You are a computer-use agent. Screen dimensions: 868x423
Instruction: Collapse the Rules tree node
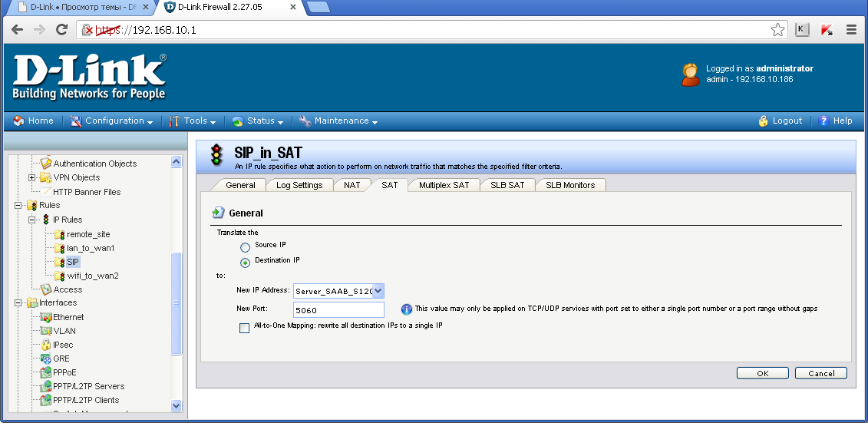[18, 206]
